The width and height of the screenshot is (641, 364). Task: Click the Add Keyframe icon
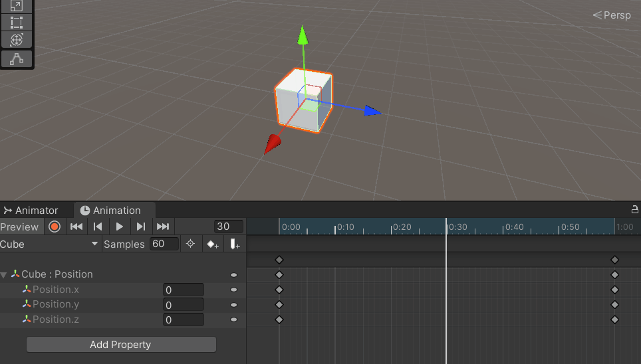(x=213, y=244)
